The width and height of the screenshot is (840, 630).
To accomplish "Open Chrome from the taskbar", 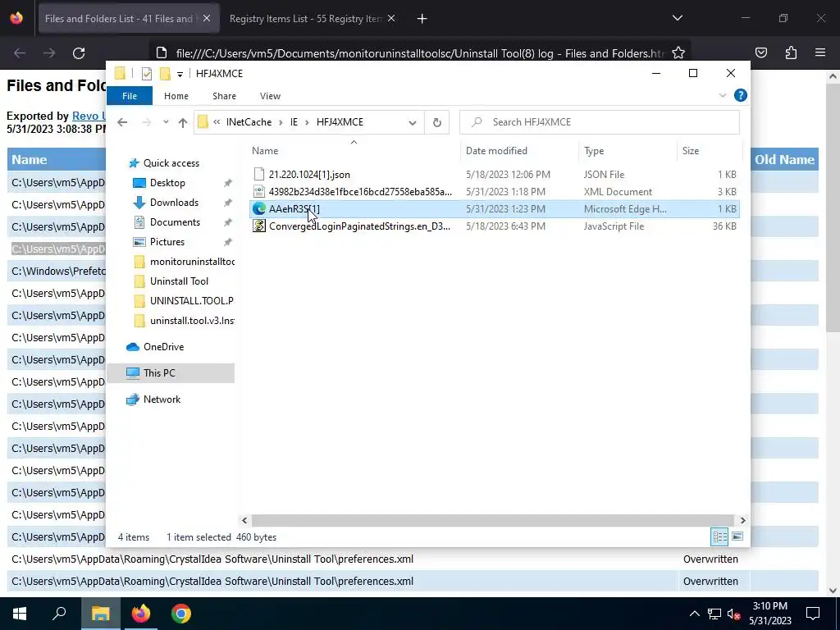I will pyautogui.click(x=181, y=614).
